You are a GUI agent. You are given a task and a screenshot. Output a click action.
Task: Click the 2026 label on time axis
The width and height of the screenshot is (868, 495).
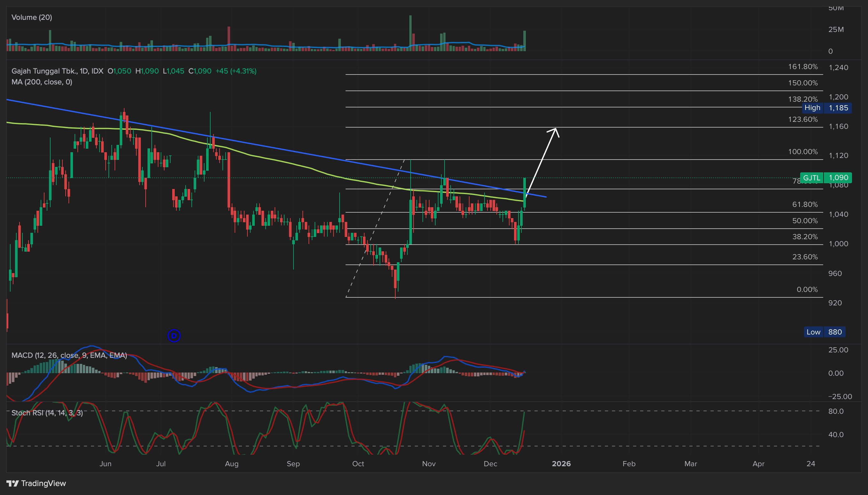[x=561, y=464]
